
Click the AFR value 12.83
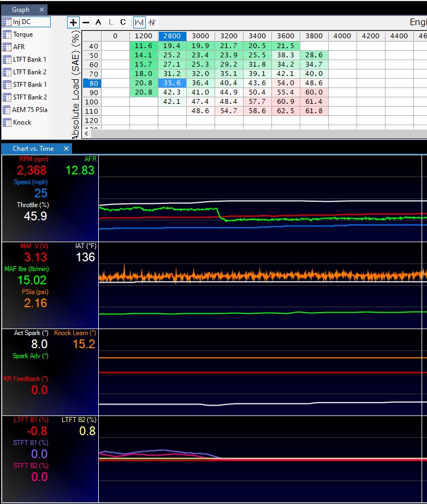point(80,171)
